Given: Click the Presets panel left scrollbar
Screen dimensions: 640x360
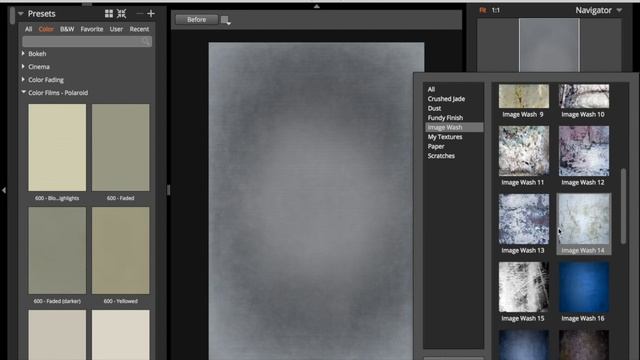Looking at the screenshot, I should tap(12, 15).
